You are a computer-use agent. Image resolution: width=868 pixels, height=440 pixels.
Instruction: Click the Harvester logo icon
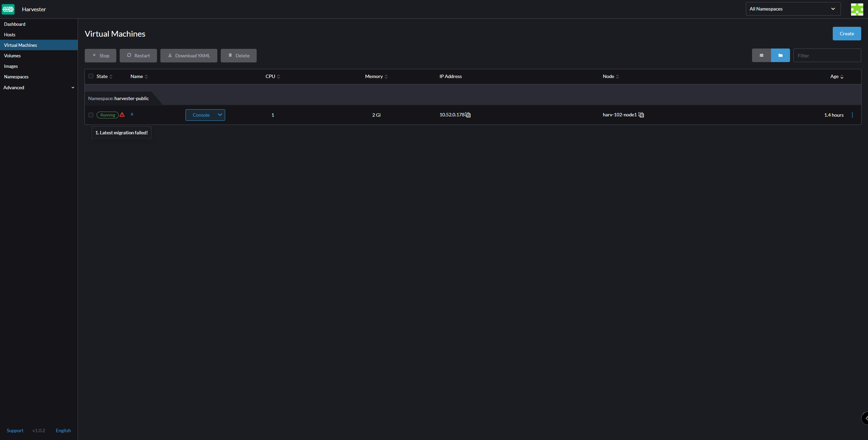[8, 9]
